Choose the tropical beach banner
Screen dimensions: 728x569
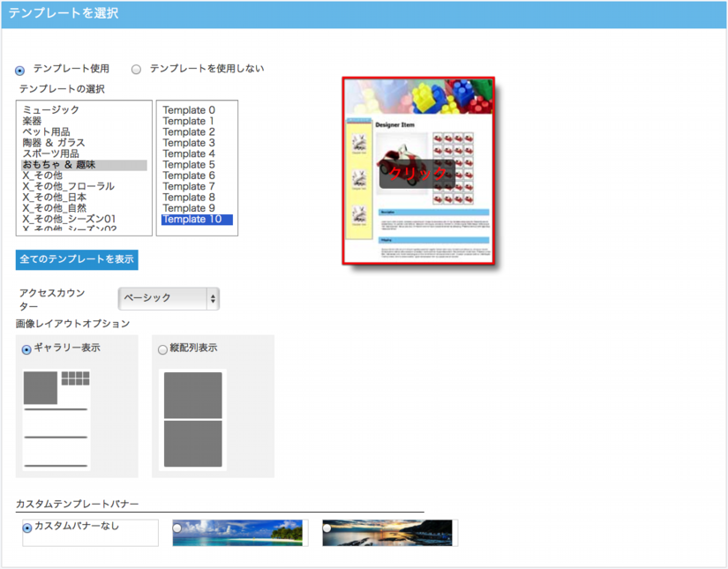pyautogui.click(x=238, y=533)
